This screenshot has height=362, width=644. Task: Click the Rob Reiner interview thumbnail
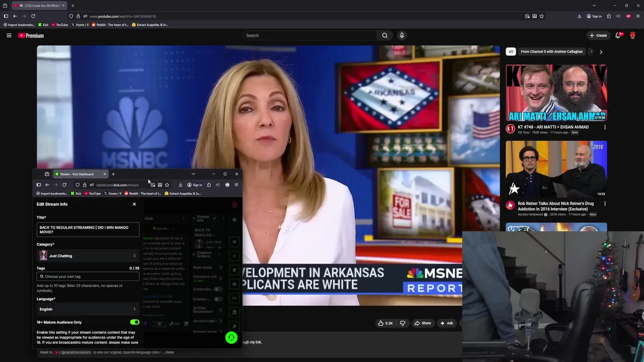556,169
